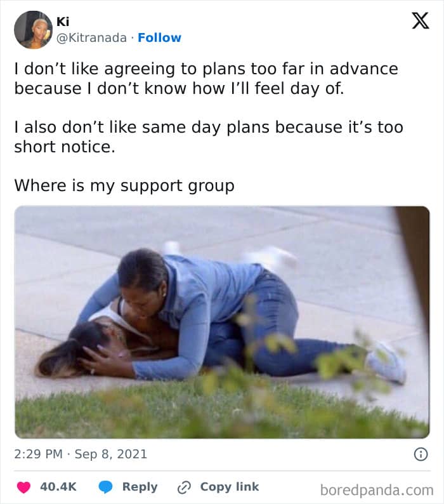Image resolution: width=444 pixels, height=504 pixels.
Task: Click the tweet text about plans in advance
Action: [x=206, y=79]
